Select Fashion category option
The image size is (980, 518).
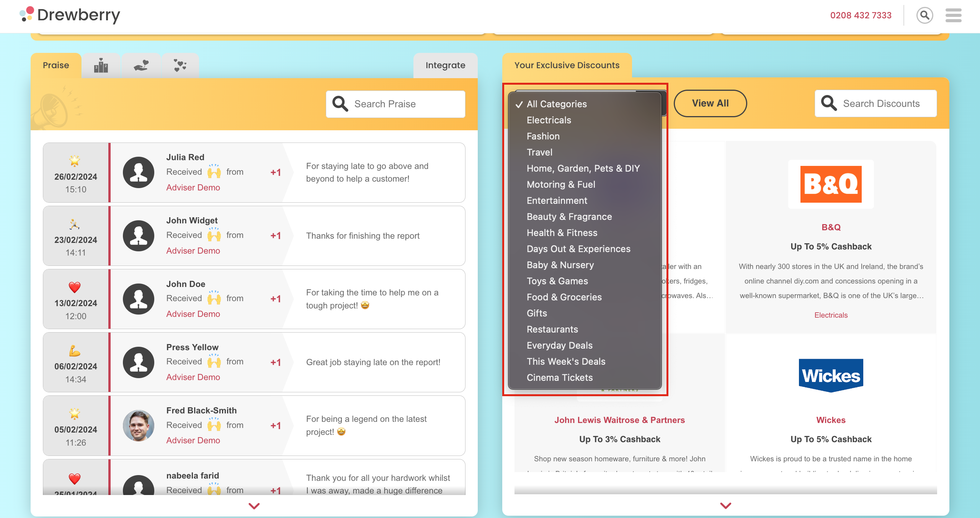(585, 136)
